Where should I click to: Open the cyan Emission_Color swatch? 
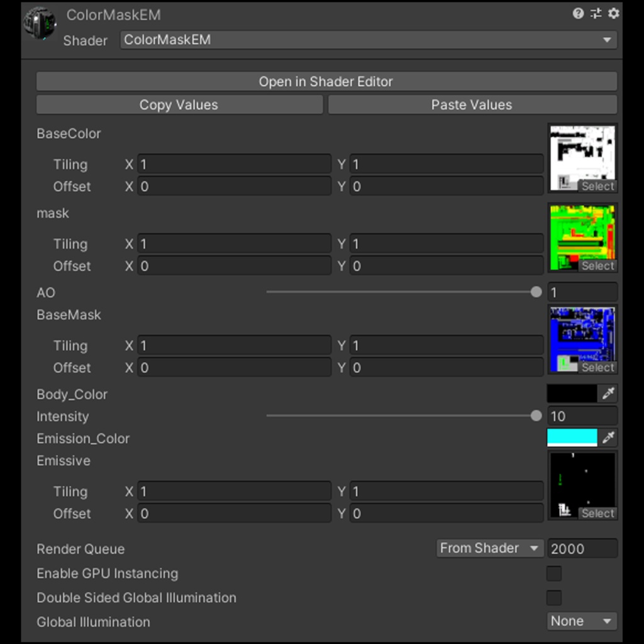572,438
